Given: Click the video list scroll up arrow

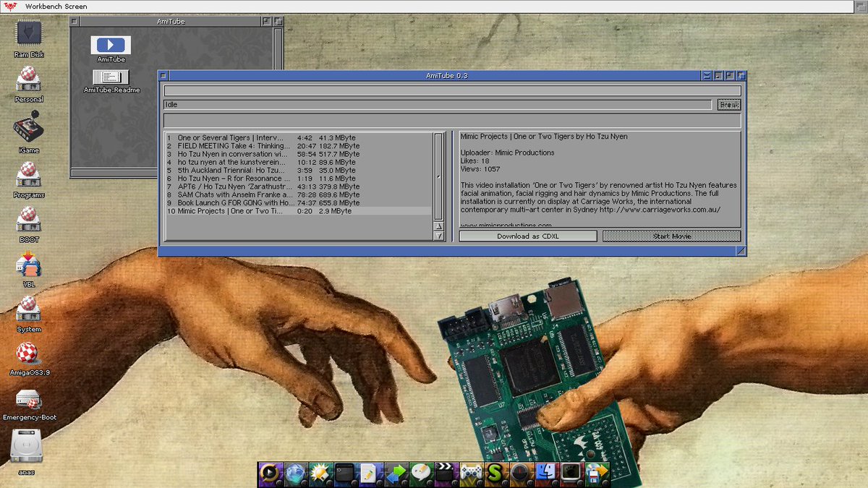Looking at the screenshot, I should pyautogui.click(x=438, y=227).
